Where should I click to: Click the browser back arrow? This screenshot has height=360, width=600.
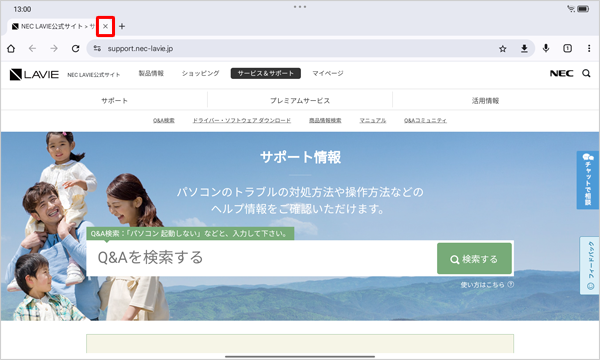pos(33,49)
